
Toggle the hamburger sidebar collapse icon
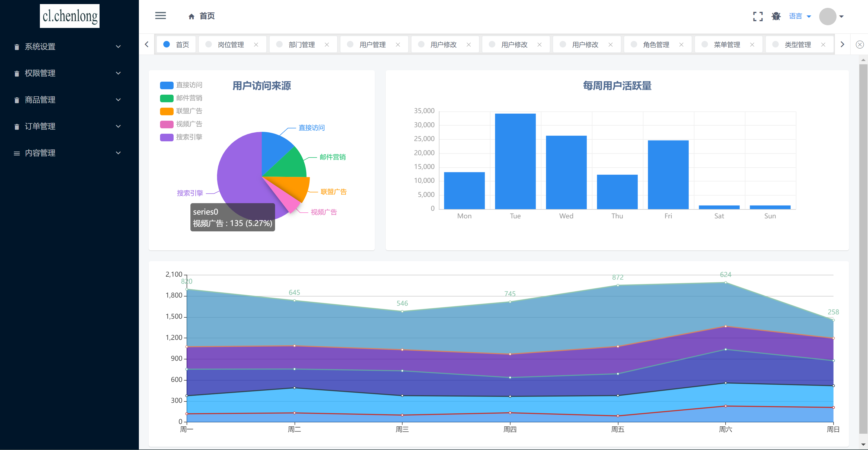pos(160,16)
